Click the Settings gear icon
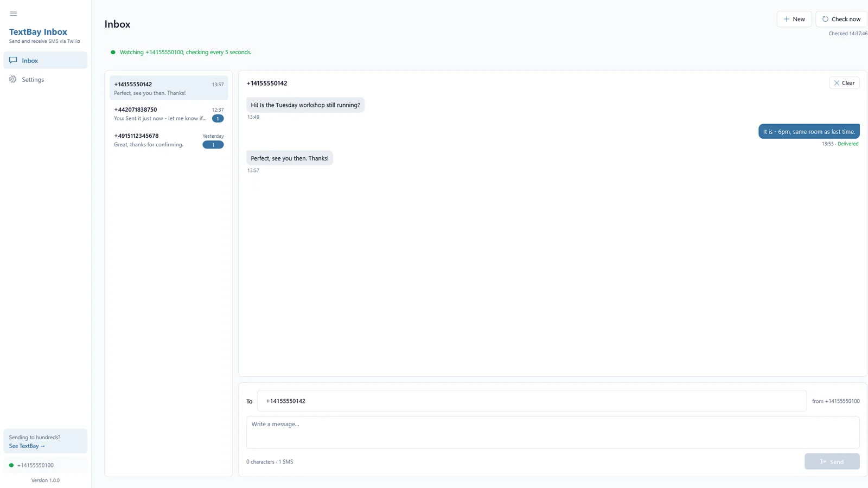This screenshot has height=488, width=868. point(13,79)
